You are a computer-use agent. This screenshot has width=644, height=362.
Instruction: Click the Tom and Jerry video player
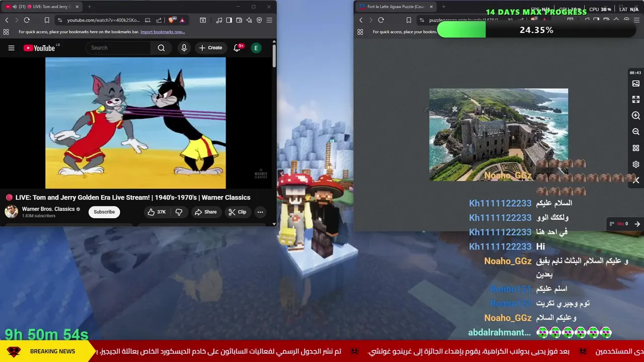coord(135,123)
